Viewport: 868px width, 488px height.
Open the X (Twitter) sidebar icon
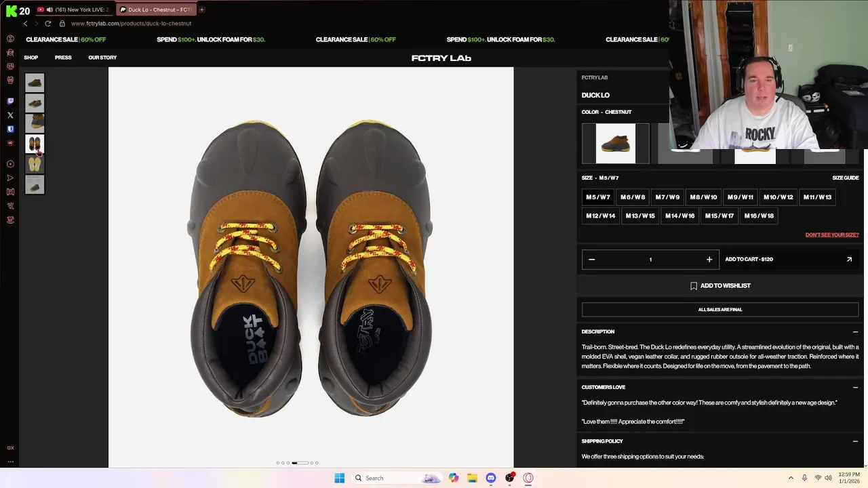tap(10, 115)
